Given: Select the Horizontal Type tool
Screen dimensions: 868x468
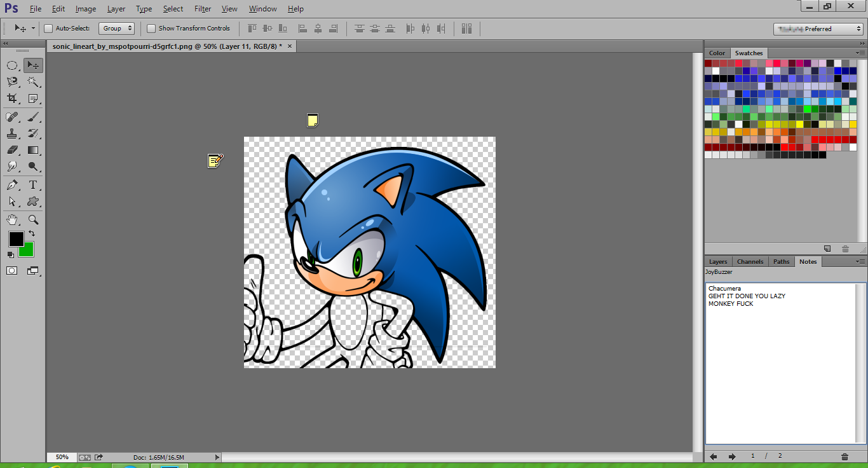Looking at the screenshot, I should click(33, 185).
